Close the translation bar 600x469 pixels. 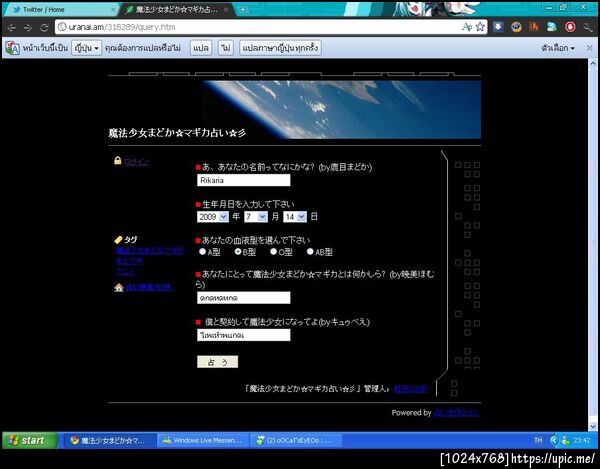point(589,48)
